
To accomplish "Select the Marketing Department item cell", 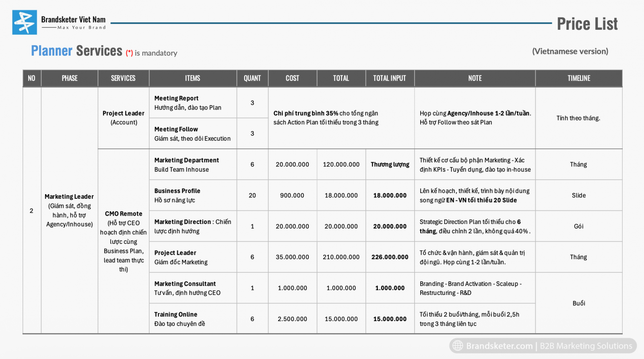I will (x=192, y=165).
